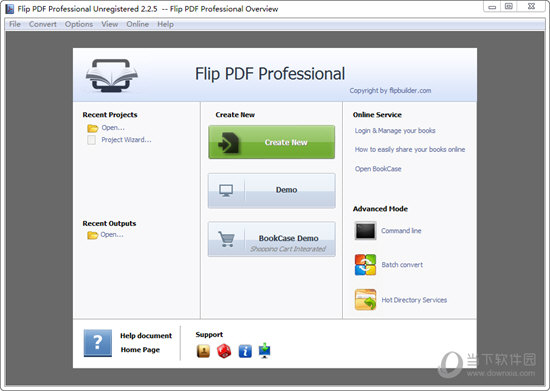
Task: Click the folder icon under Recent Projects
Action: pyautogui.click(x=93, y=128)
